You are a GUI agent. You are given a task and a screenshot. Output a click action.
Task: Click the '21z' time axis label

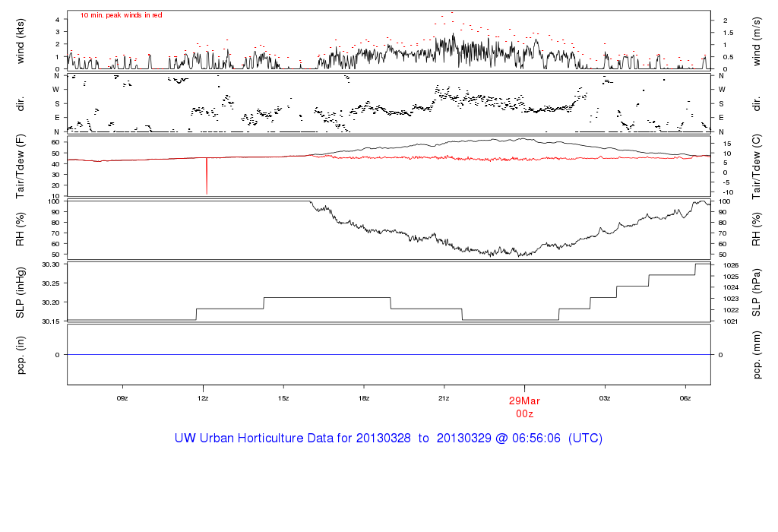pos(444,398)
